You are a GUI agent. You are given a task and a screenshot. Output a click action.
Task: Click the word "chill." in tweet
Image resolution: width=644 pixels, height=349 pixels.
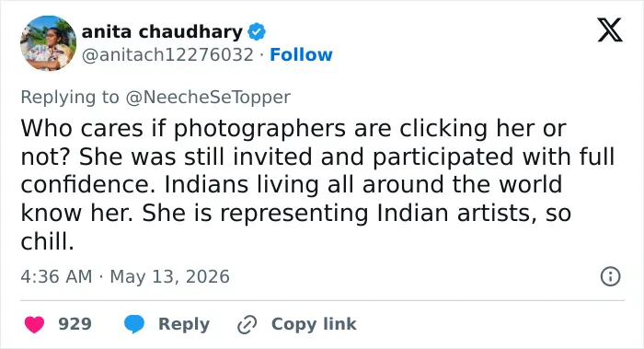coord(47,241)
